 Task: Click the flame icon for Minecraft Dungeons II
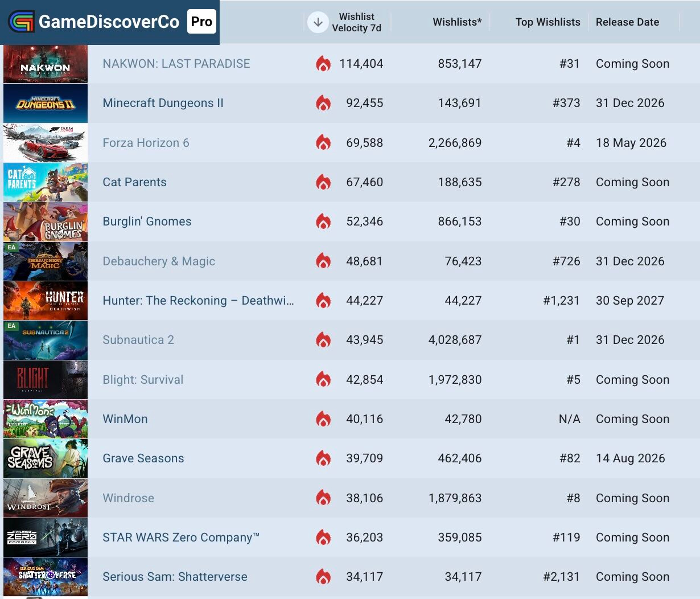tap(323, 103)
